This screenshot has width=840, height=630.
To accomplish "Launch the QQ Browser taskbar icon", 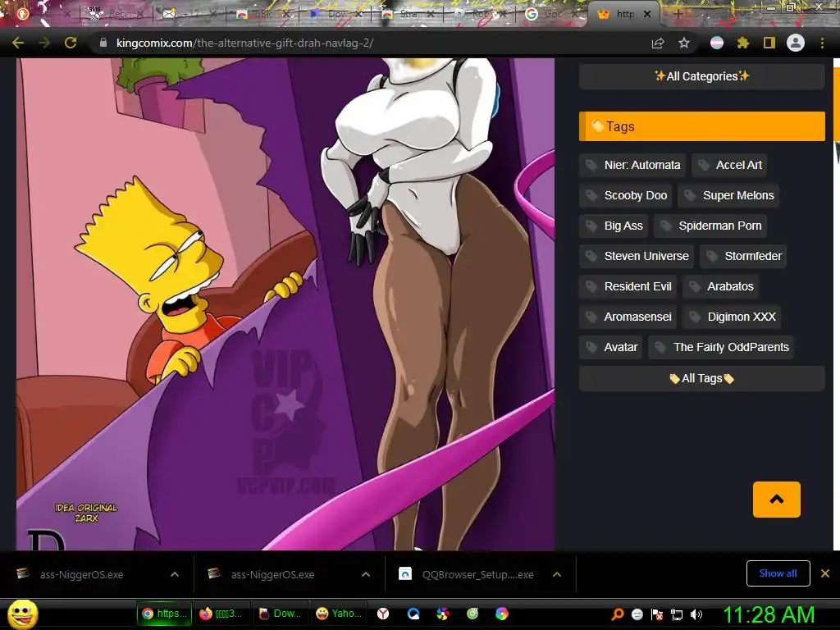I will click(x=413, y=614).
